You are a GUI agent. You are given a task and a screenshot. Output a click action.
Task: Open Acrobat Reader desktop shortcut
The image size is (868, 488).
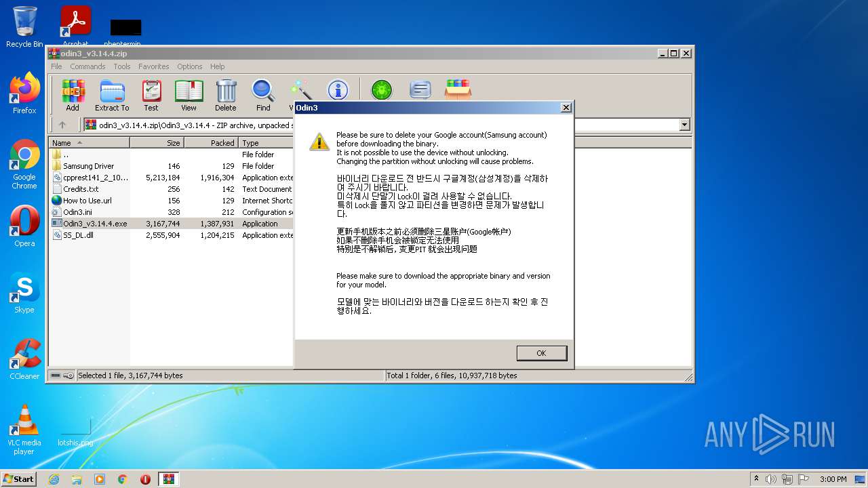tap(75, 27)
